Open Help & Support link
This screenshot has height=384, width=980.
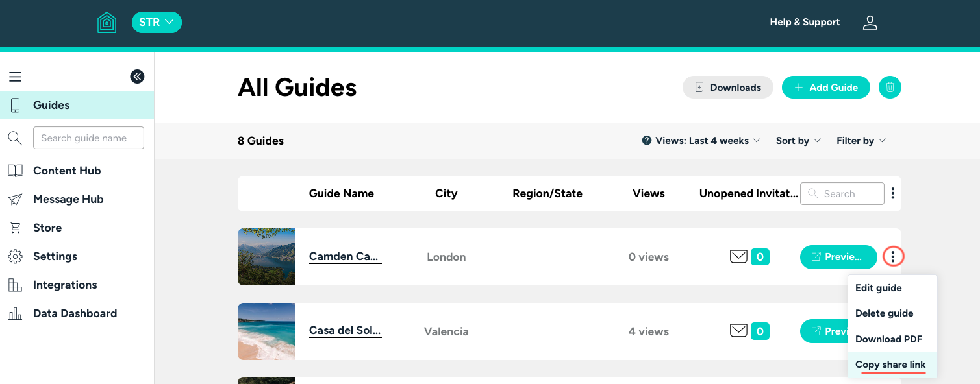click(x=805, y=22)
